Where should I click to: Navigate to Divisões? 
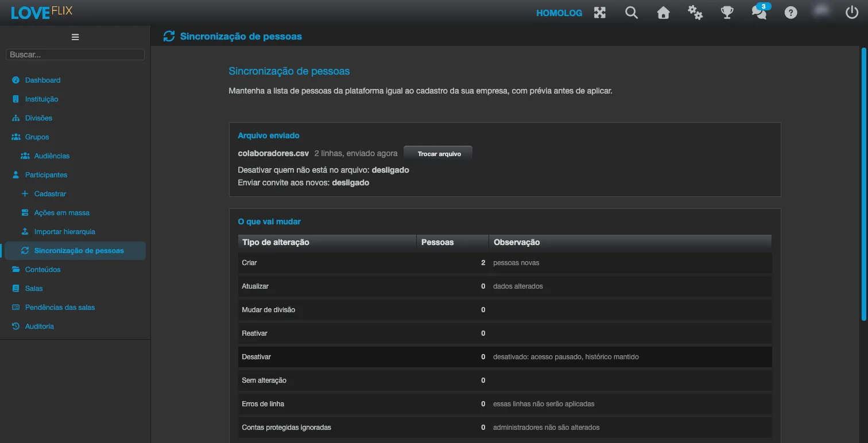(38, 118)
